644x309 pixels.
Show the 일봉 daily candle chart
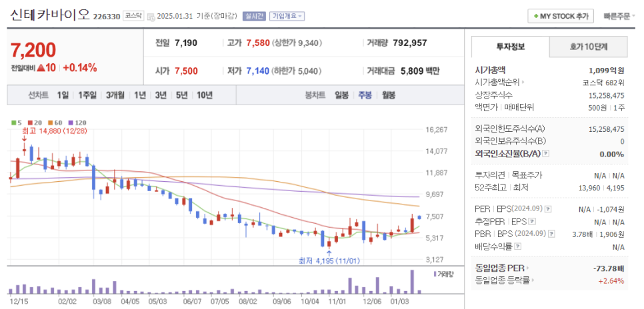click(341, 95)
